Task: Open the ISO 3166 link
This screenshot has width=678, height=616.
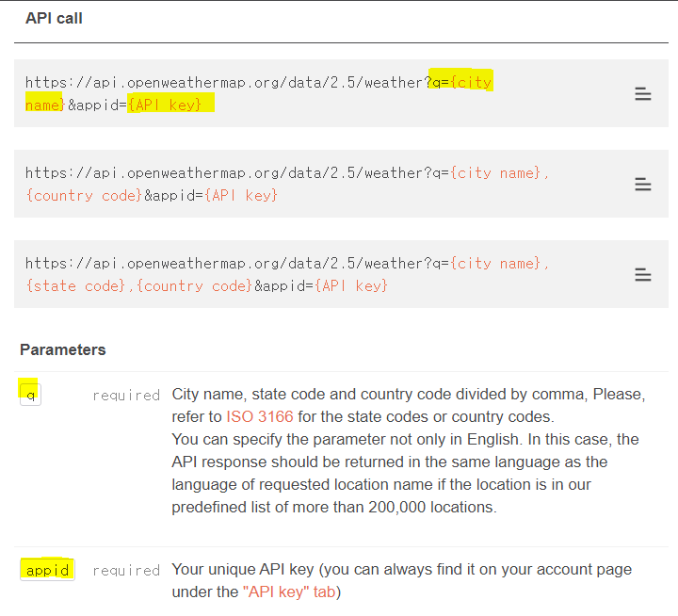Action: [x=260, y=416]
